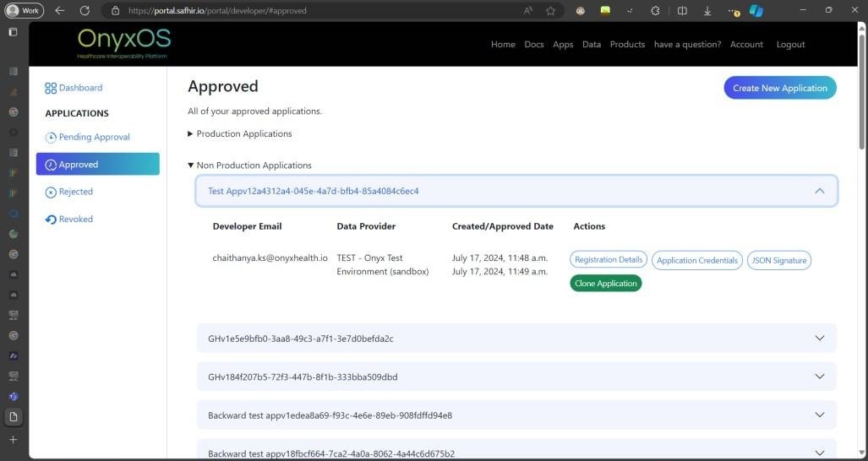
Task: Go to Revoked applications in the sidebar
Action: click(x=75, y=220)
